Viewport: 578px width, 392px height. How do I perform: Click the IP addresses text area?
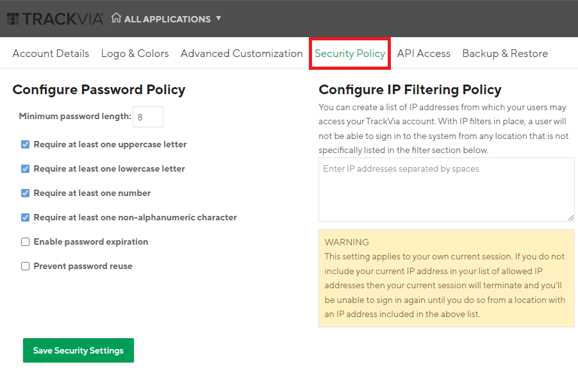coord(447,190)
